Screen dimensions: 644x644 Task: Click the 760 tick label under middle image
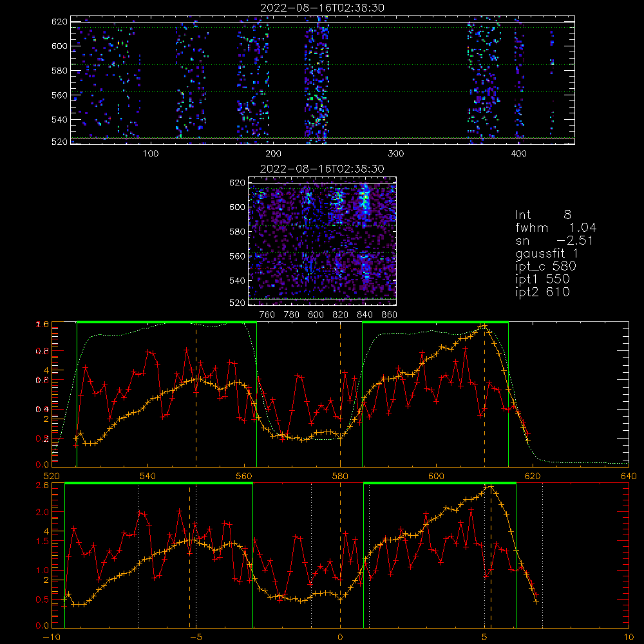(267, 315)
